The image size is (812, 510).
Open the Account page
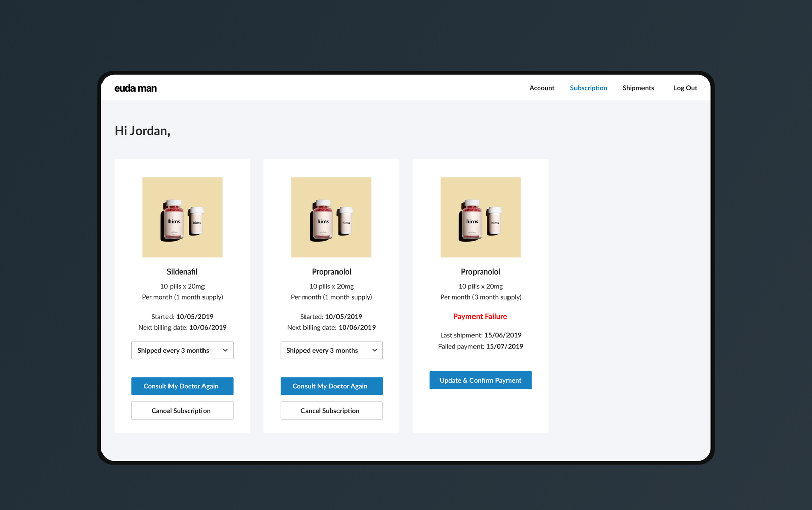pyautogui.click(x=542, y=88)
